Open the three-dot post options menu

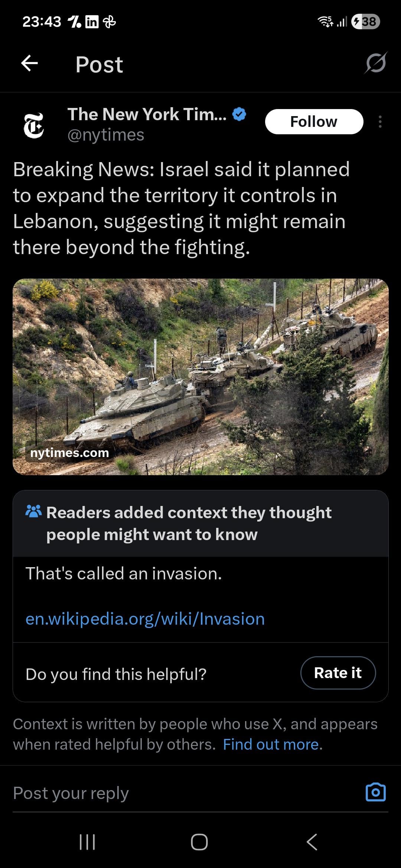coord(380,122)
